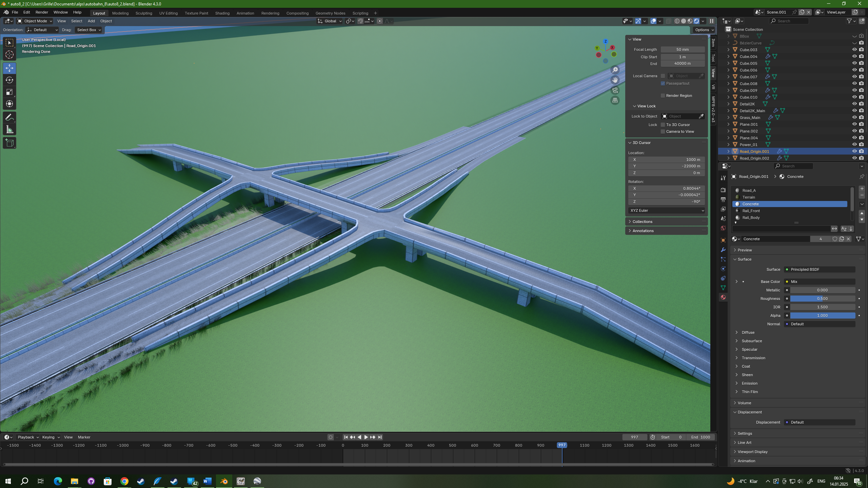
Task: Adjust the Roughness slider
Action: (822, 299)
